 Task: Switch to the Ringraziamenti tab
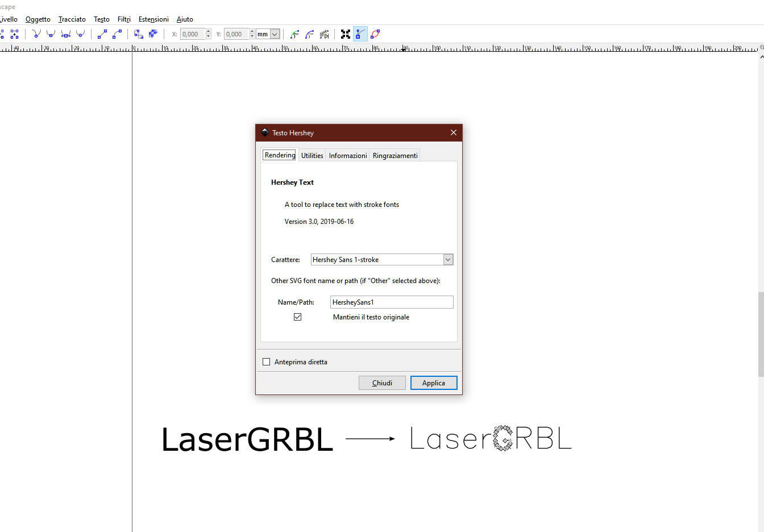395,156
